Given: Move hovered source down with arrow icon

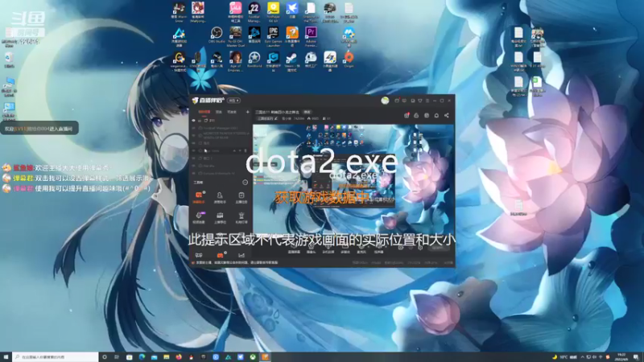Looking at the screenshot, I should click(x=240, y=151).
